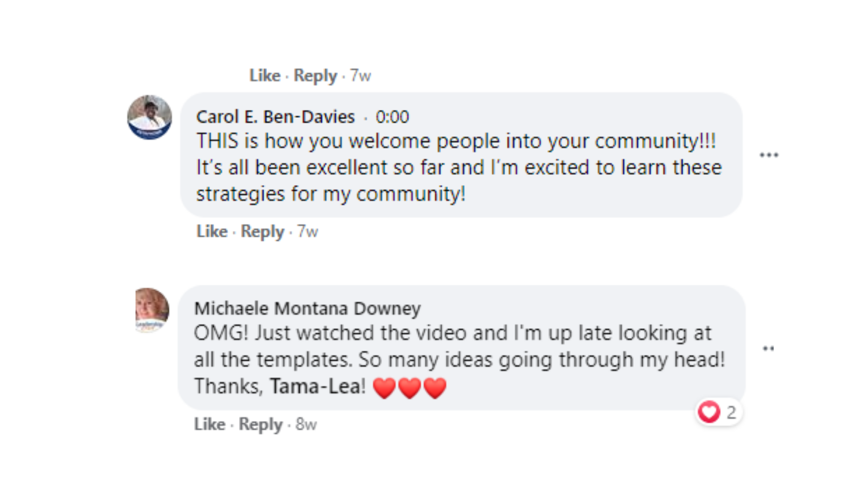
Task: Open options menu for Michaele's comment
Action: 768,349
